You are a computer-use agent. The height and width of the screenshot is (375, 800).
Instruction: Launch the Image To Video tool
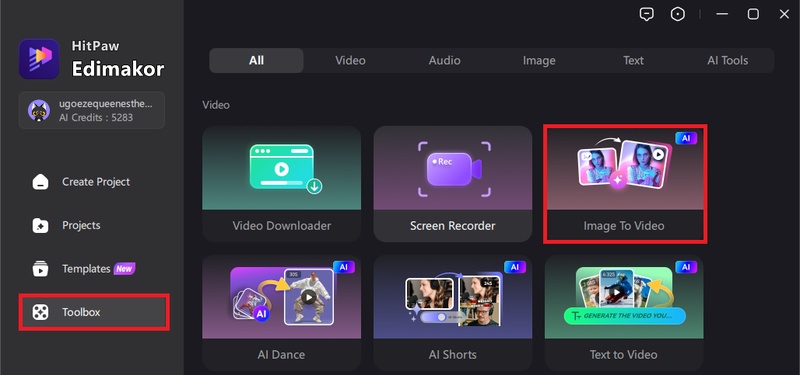625,184
